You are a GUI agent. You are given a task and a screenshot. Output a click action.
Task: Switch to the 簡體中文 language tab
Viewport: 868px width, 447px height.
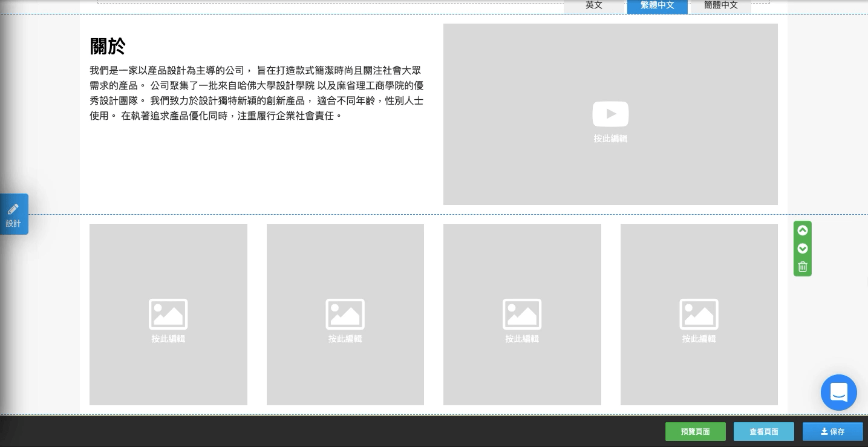[721, 5]
